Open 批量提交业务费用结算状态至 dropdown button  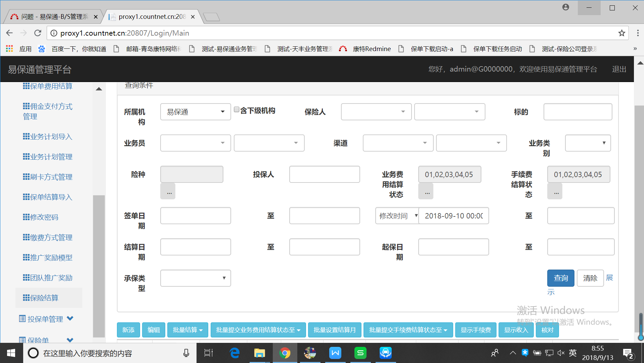[x=258, y=330]
